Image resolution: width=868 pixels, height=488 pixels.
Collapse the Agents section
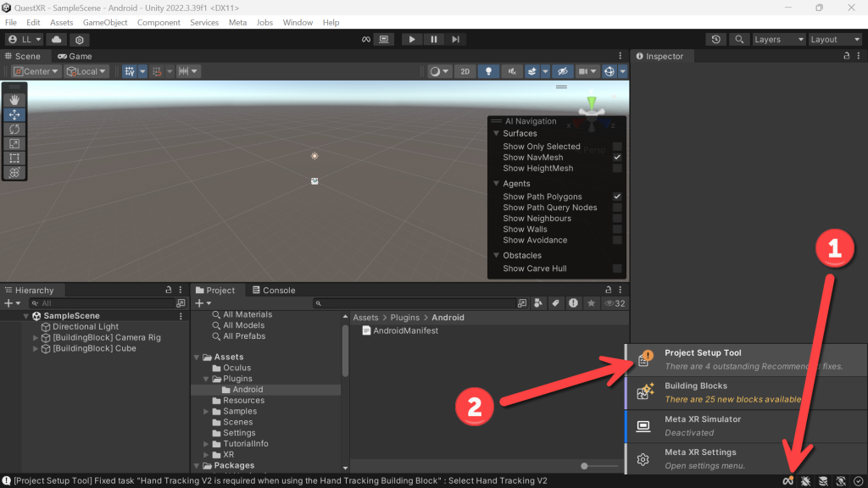(x=496, y=184)
